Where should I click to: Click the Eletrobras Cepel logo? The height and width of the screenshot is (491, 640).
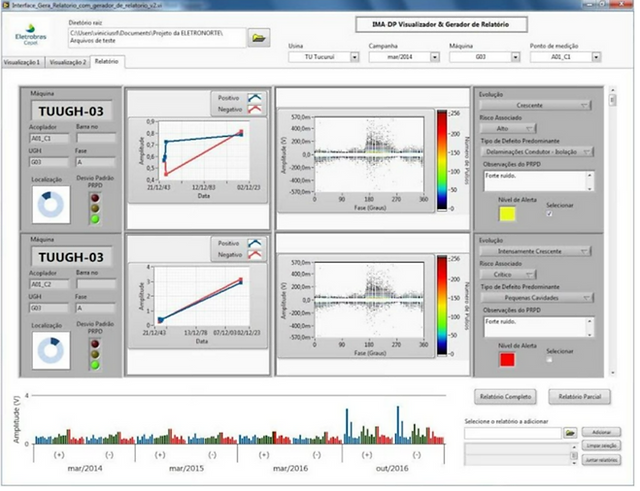pyautogui.click(x=31, y=34)
